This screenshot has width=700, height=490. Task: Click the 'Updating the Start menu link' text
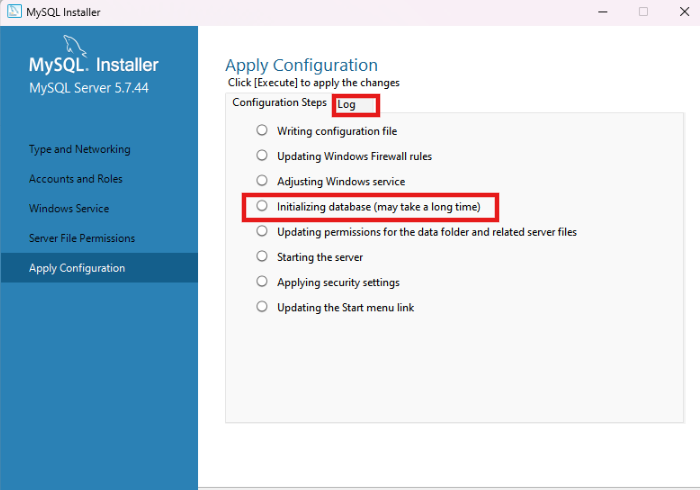point(346,308)
